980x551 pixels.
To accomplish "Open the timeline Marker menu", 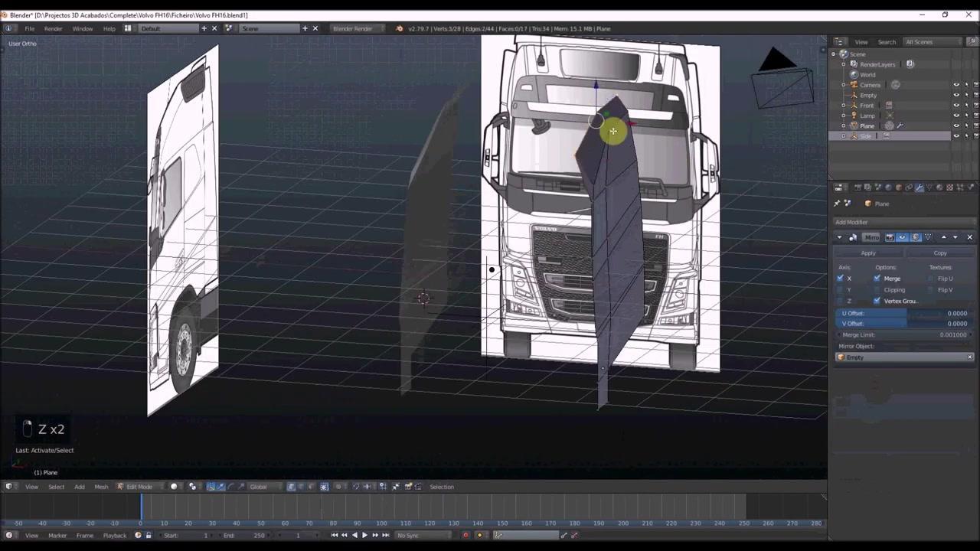I will 57,535.
